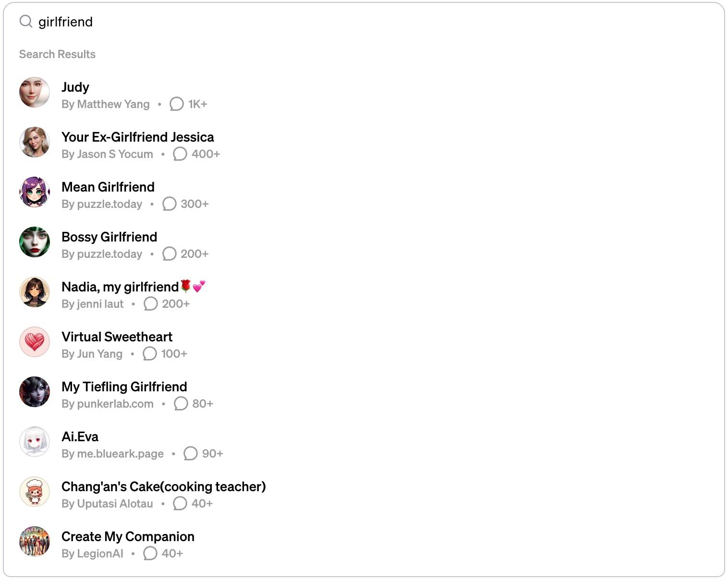Image resolution: width=728 pixels, height=580 pixels.
Task: Click the white-haired Ai.Eva avatar
Action: pos(35,442)
